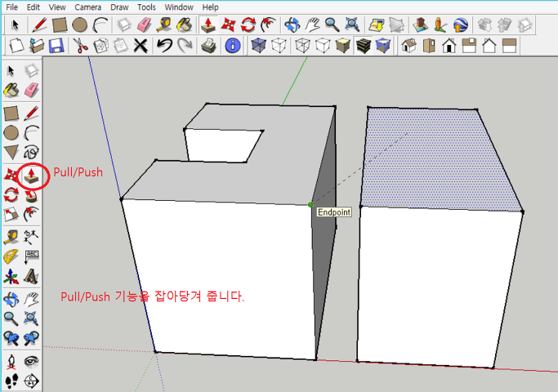Click the Copy icon
This screenshot has height=392, width=558.
pos(100,46)
